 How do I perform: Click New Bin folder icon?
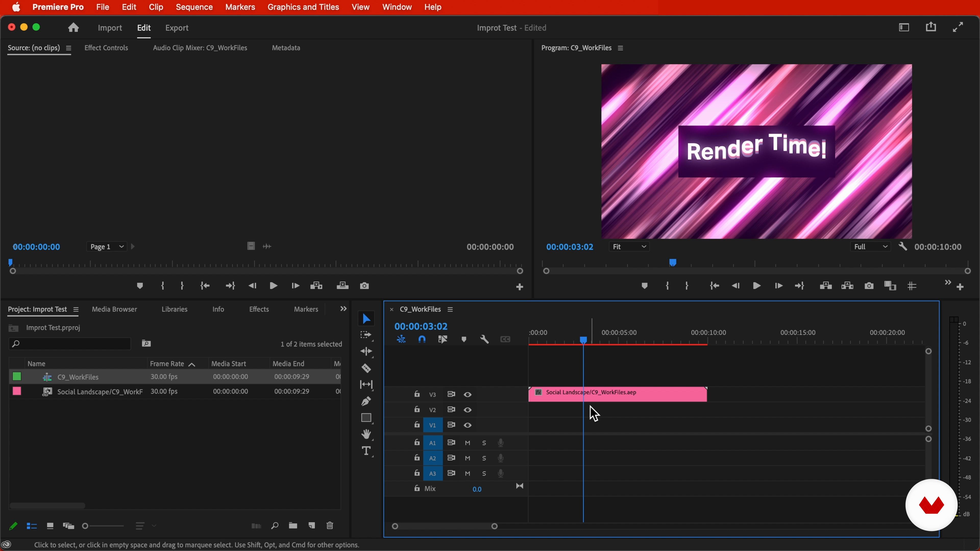tap(293, 526)
